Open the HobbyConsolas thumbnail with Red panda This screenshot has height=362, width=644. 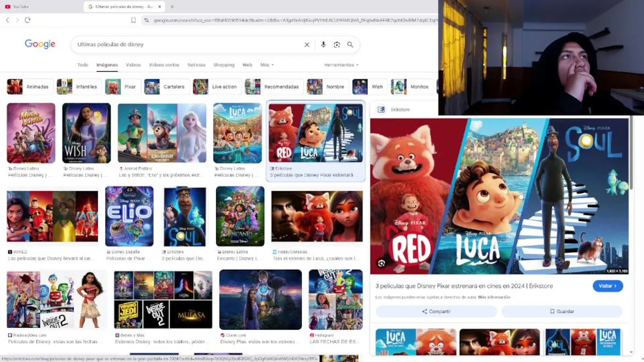click(x=317, y=216)
